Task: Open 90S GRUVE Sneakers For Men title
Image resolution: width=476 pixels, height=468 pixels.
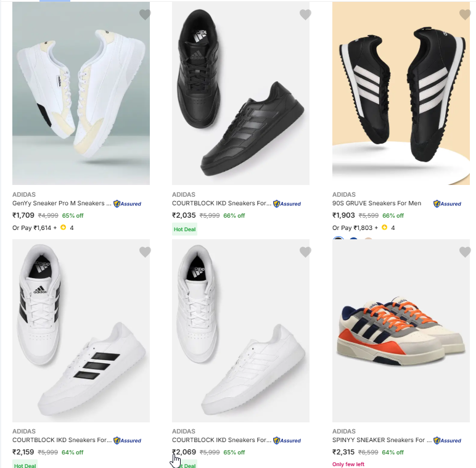Action: click(377, 203)
